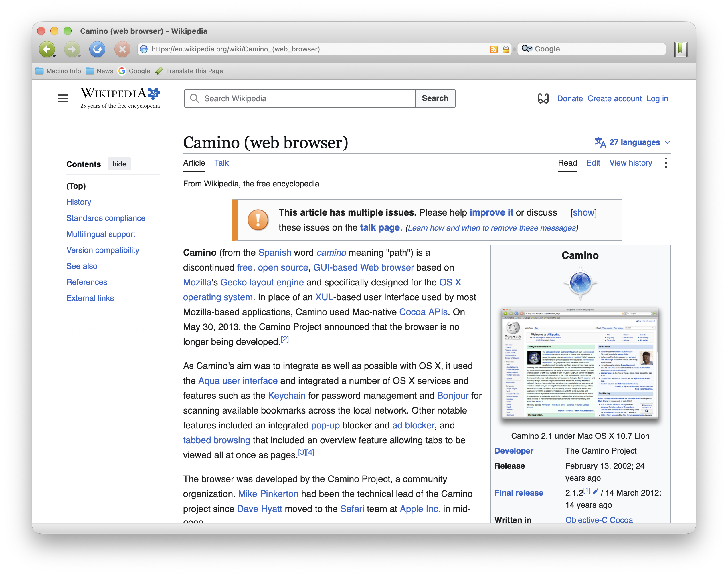Click the blue Reload page button

pos(97,49)
